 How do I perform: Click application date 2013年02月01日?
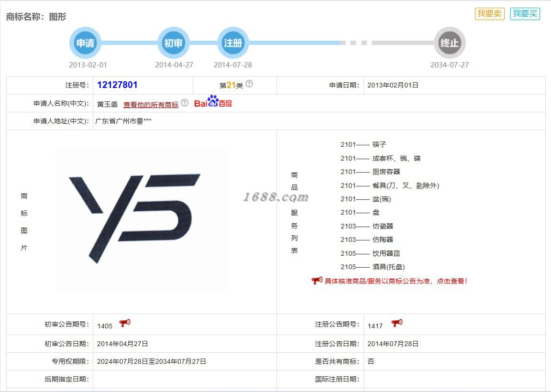(393, 85)
